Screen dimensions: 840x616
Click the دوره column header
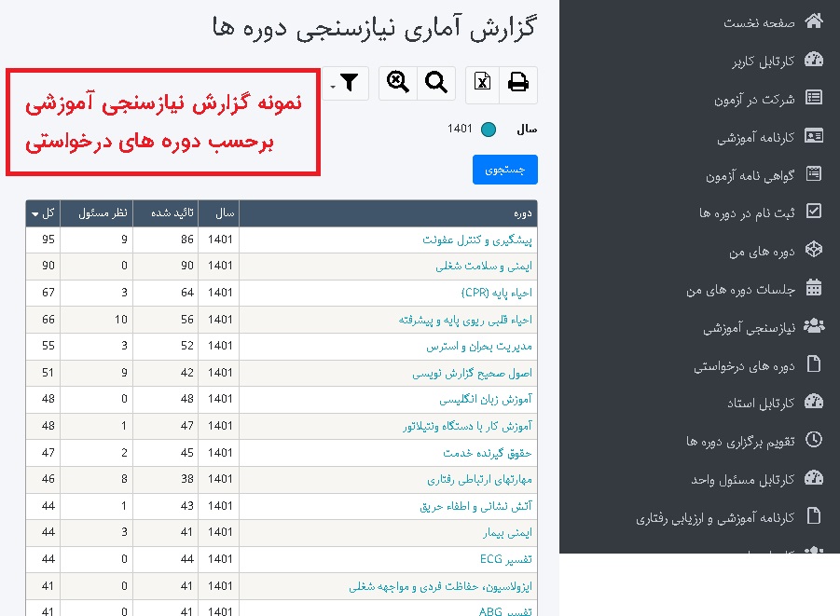[x=389, y=213]
